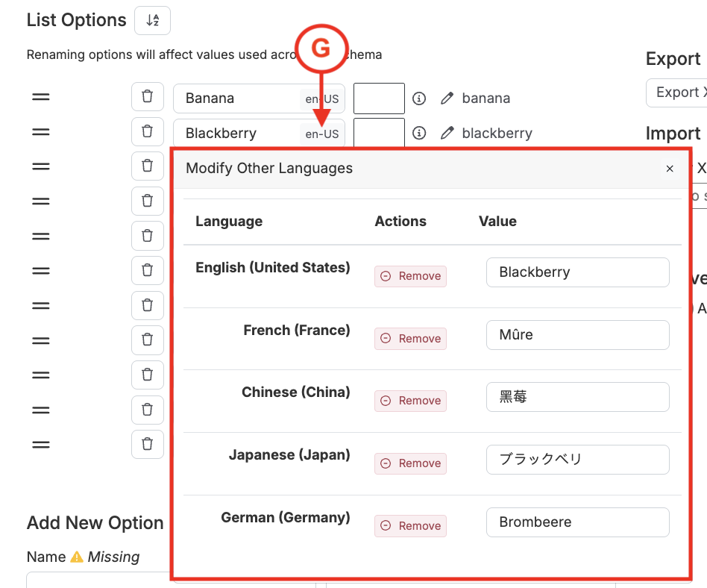Open the en-US language badge on Banana
This screenshot has height=588, width=707.
pyautogui.click(x=322, y=99)
